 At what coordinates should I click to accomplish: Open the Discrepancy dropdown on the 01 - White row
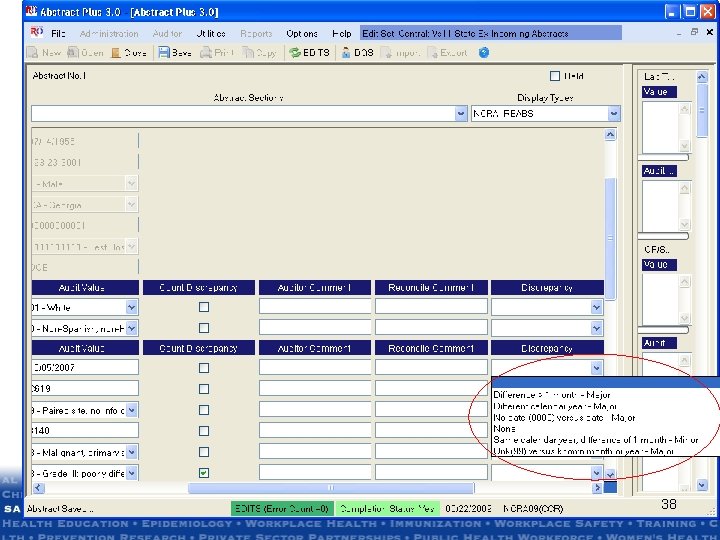click(596, 307)
